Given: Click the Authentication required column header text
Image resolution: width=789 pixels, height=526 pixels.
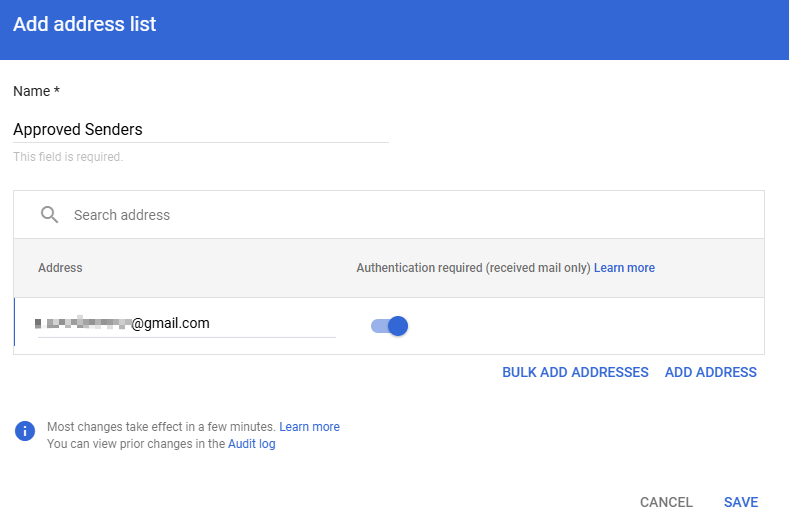Looking at the screenshot, I should coord(473,268).
